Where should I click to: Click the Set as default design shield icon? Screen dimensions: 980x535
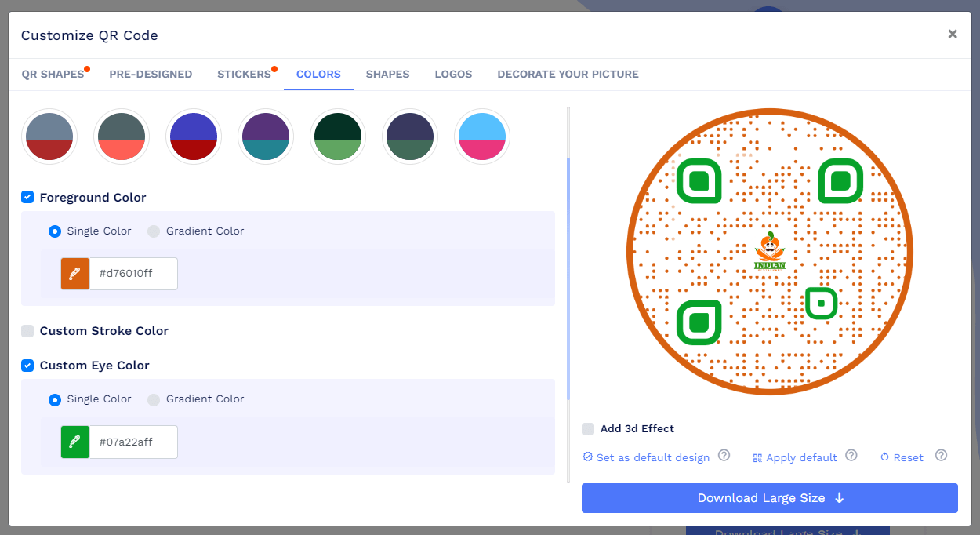coord(586,457)
